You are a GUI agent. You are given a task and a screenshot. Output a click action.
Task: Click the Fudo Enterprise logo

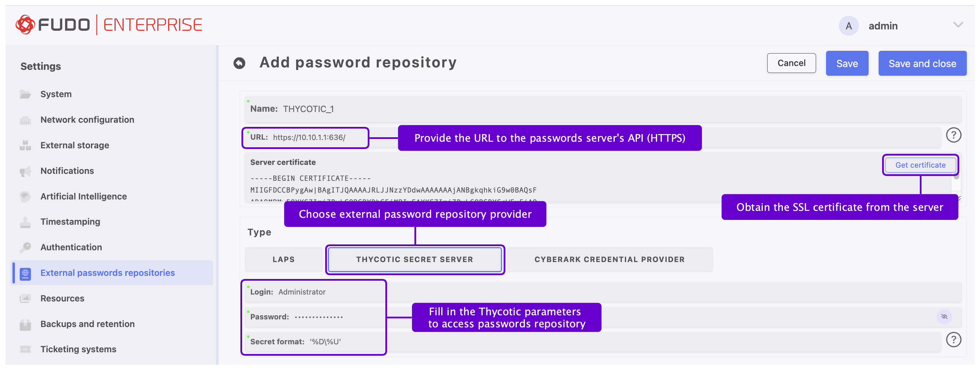(x=109, y=25)
